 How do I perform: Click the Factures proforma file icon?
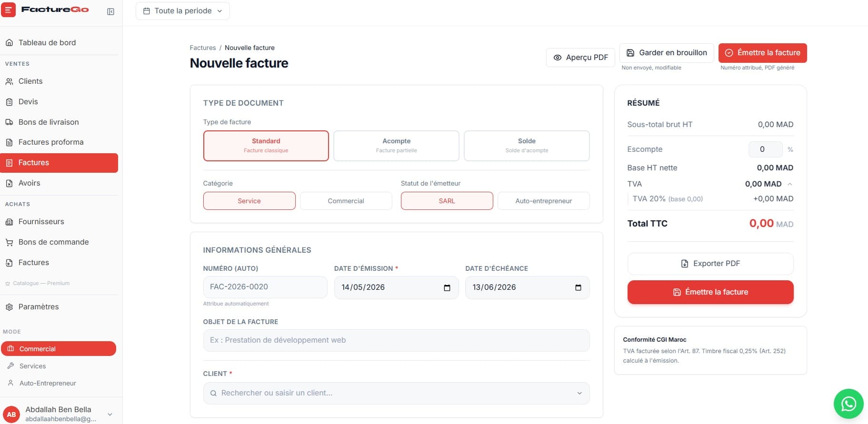coord(9,142)
